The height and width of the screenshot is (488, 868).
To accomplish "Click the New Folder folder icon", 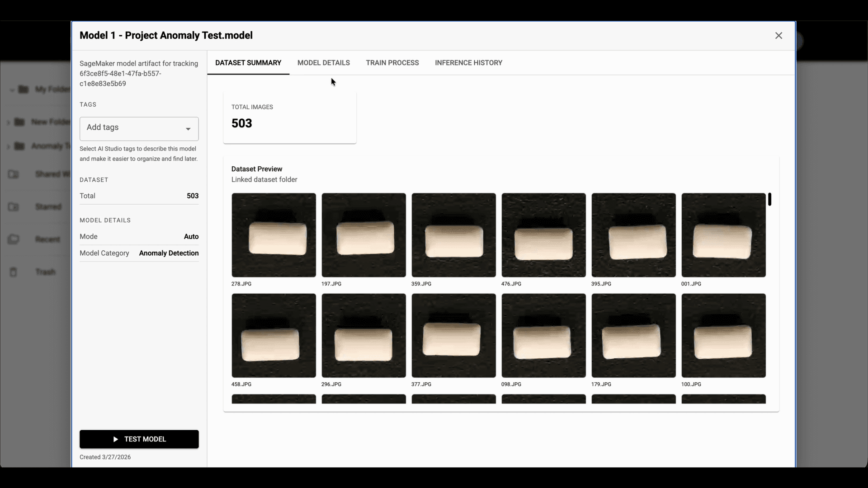I will 19,122.
